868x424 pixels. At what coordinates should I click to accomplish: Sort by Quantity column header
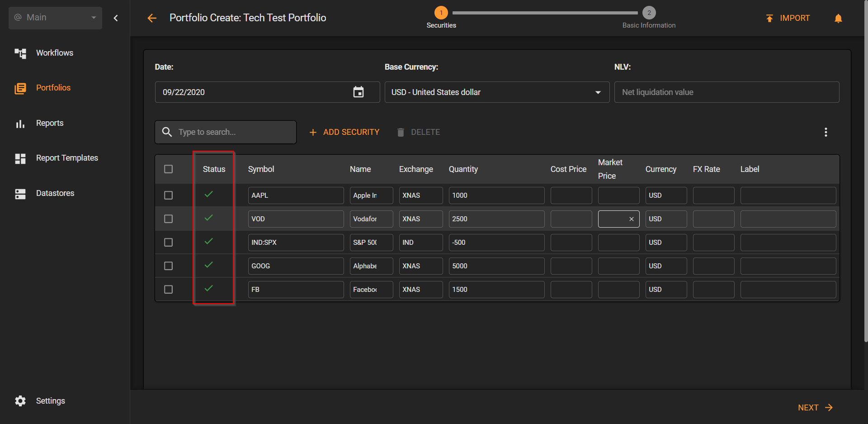(x=463, y=169)
